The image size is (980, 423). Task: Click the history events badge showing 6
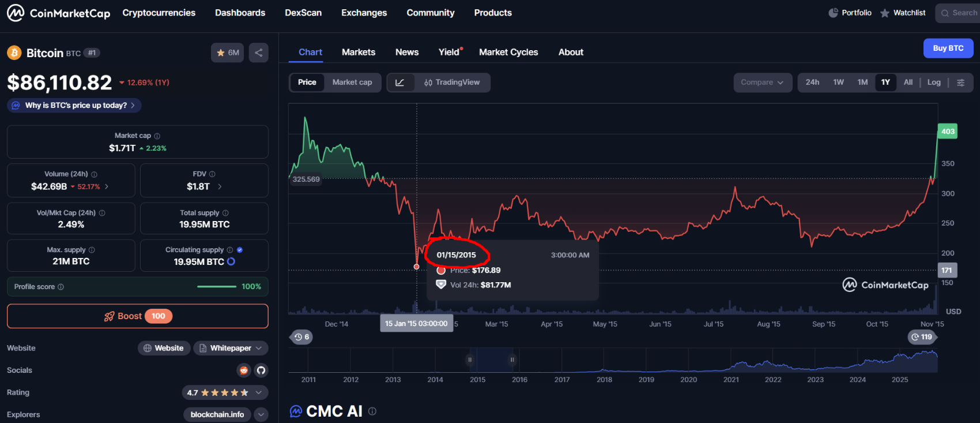tap(301, 337)
